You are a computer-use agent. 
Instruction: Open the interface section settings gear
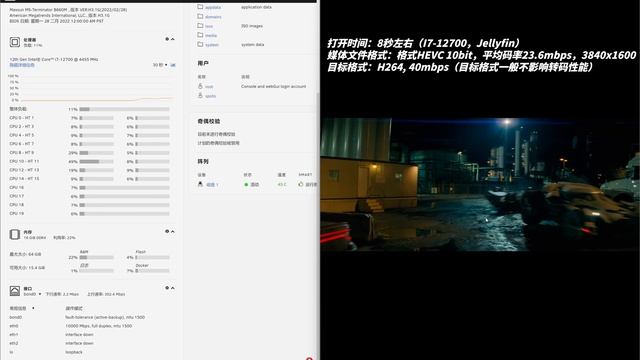click(x=167, y=288)
